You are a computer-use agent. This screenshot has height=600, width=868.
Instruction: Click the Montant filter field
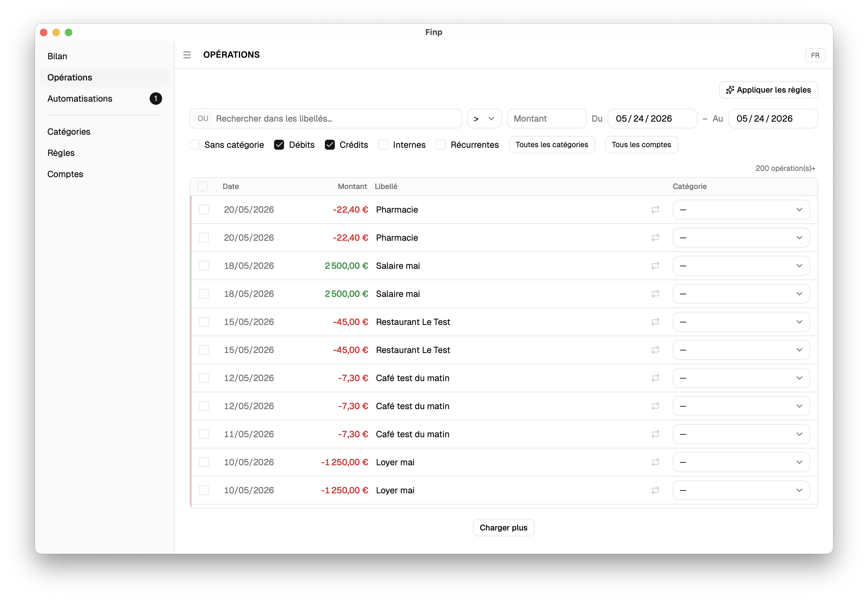pos(547,119)
